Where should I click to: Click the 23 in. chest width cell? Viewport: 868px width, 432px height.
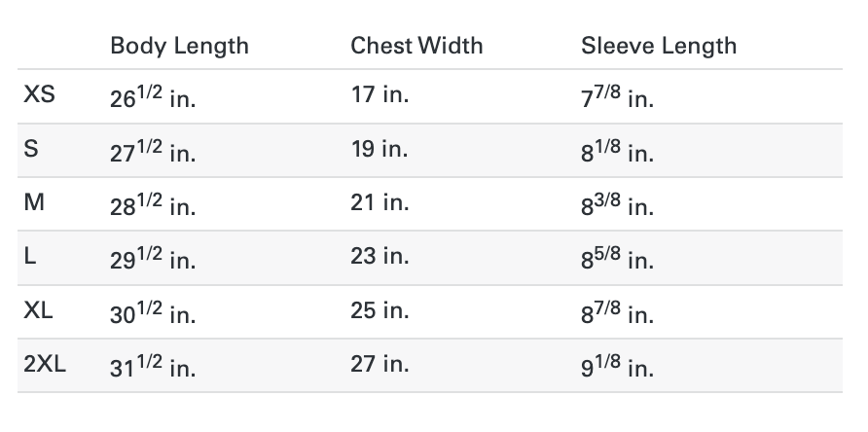click(380, 257)
